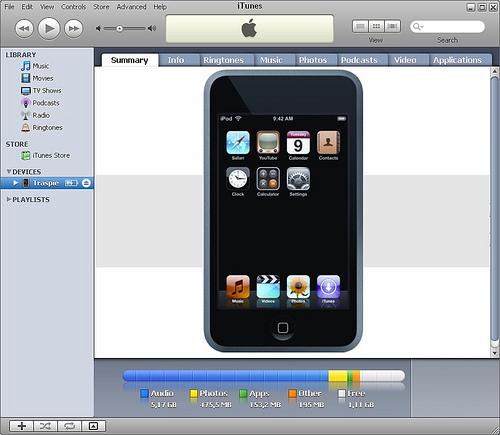This screenshot has width=500, height=435.
Task: Click the Calendar icon on iPod
Action: click(298, 142)
